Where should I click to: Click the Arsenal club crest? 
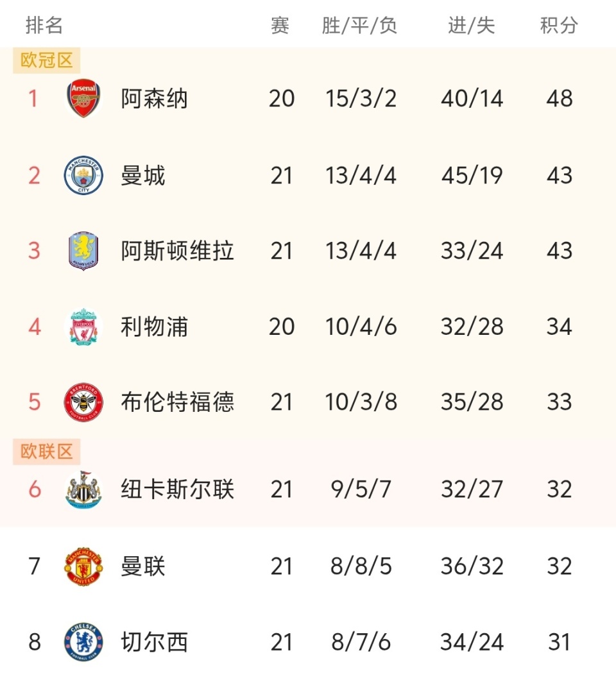coord(83,99)
